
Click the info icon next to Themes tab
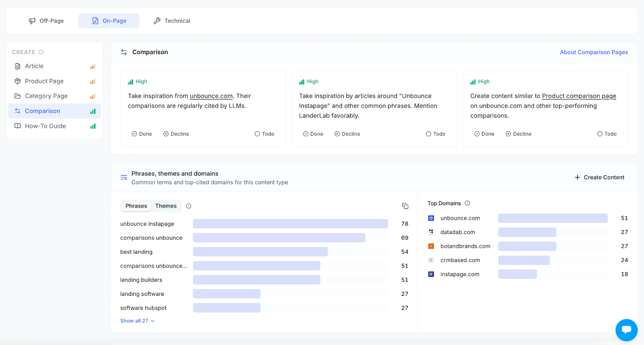pyautogui.click(x=189, y=206)
